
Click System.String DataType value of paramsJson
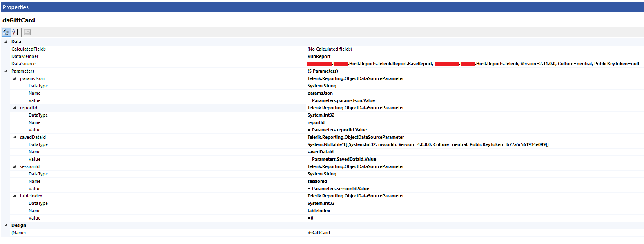tap(322, 86)
